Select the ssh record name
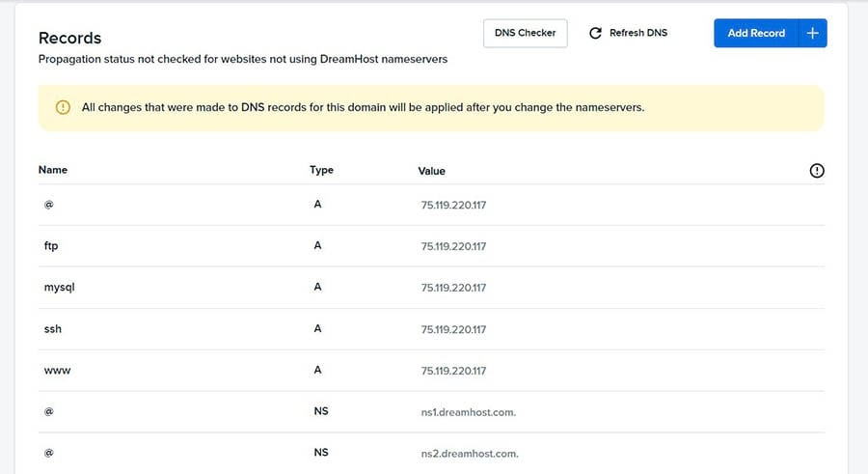Screen dimensions: 868x474 pyautogui.click(x=53, y=329)
